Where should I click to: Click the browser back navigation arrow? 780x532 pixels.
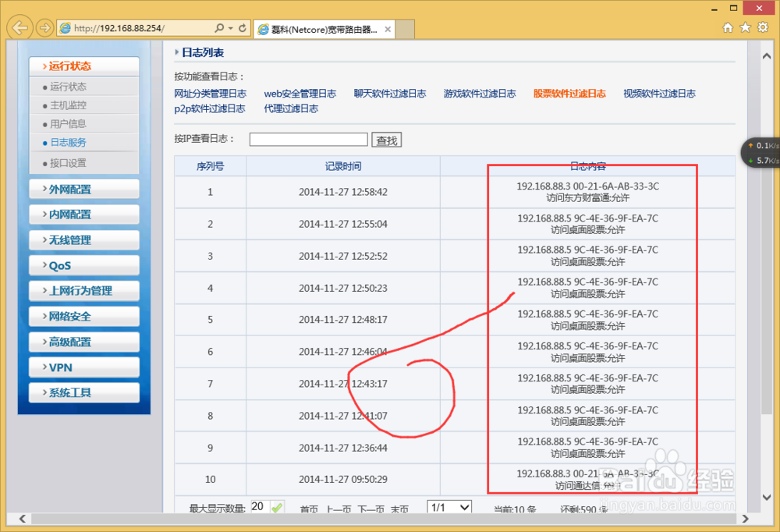click(19, 27)
